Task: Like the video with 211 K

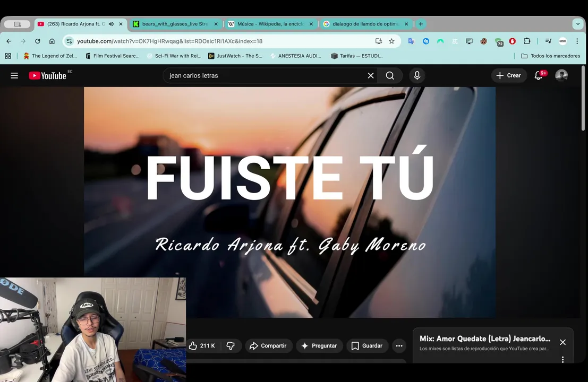Action: (202, 346)
